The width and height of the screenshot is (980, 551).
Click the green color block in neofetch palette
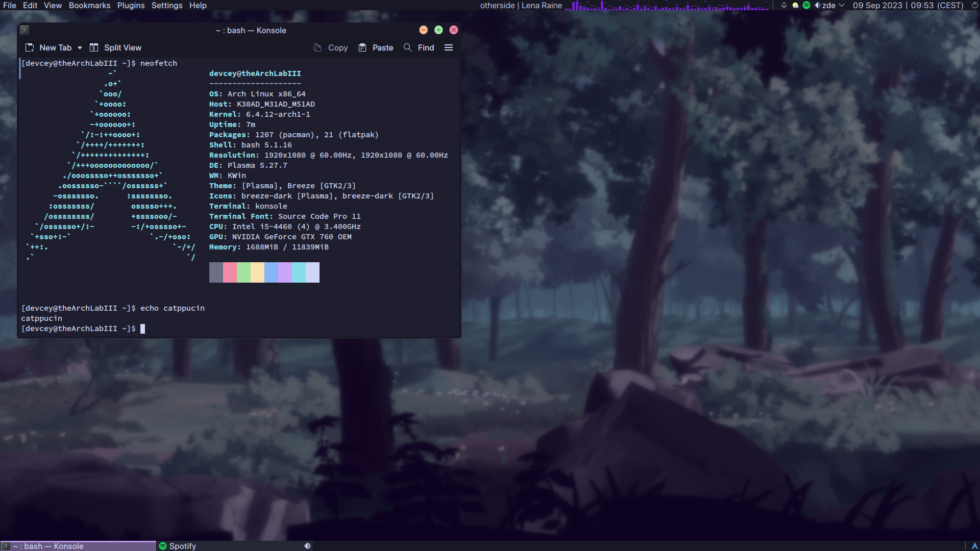[x=243, y=272]
